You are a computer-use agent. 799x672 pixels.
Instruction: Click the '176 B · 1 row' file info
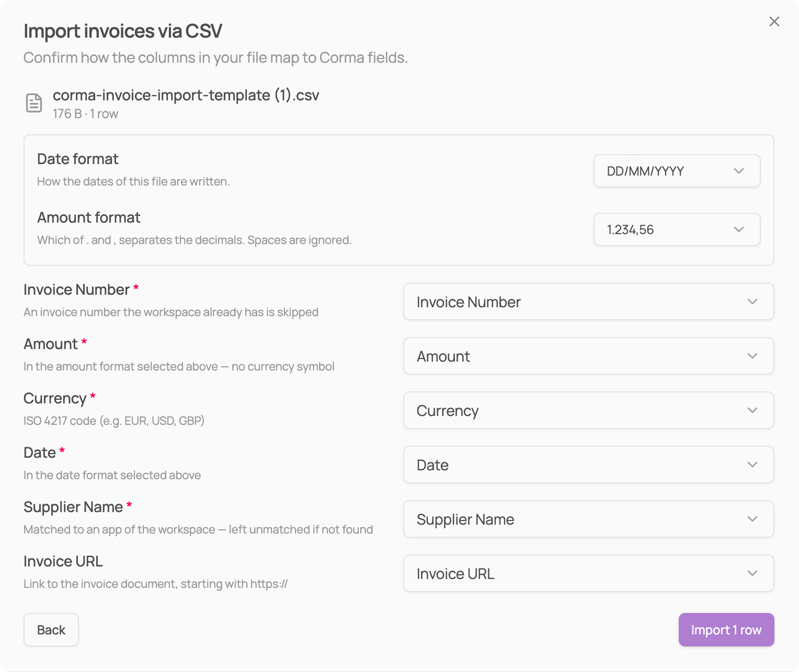point(85,114)
